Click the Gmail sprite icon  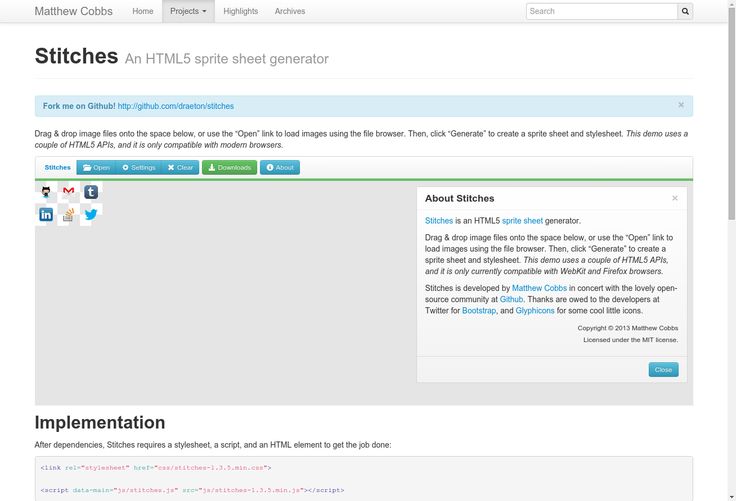69,191
